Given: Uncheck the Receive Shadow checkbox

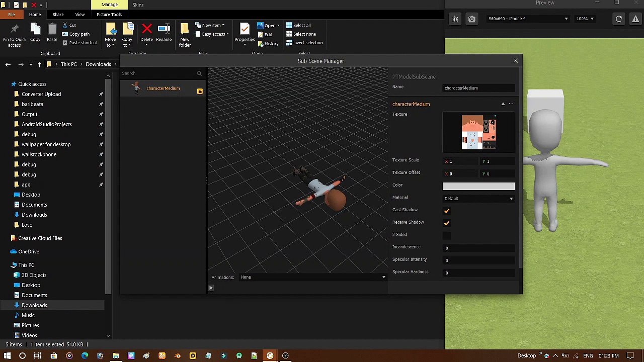Looking at the screenshot, I should (447, 223).
